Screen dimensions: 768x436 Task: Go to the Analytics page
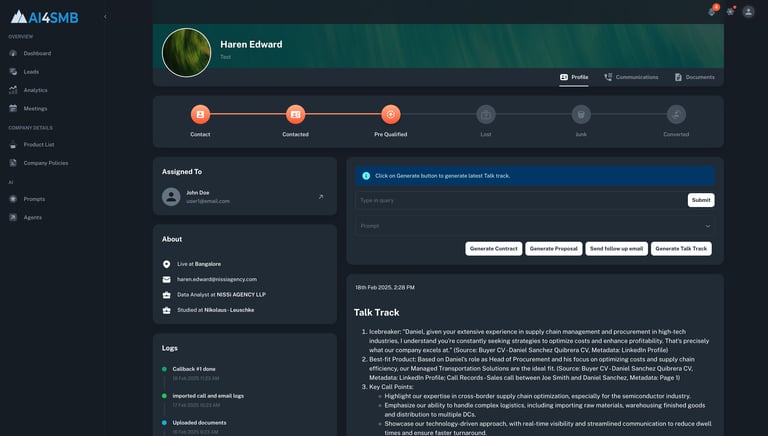click(x=36, y=90)
